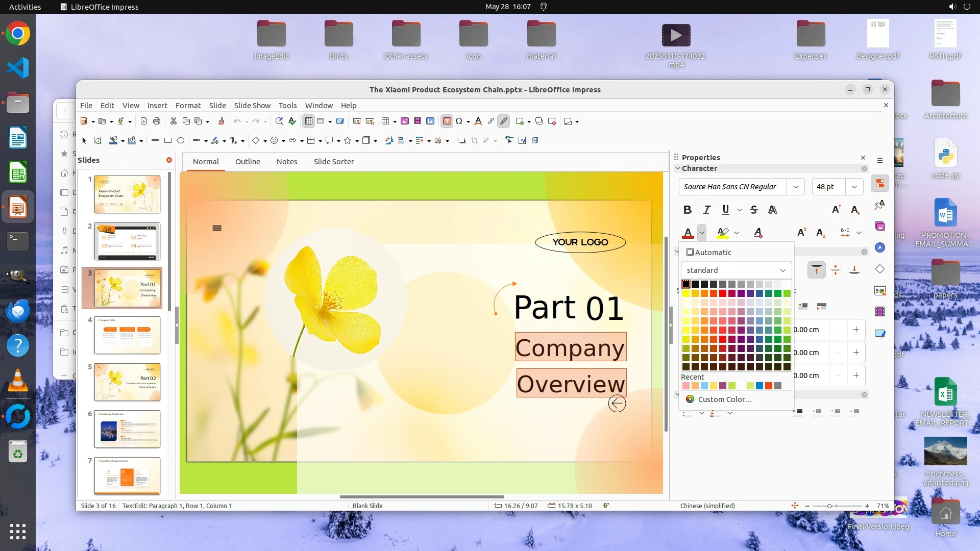Open the standard color palette dropdown
The width and height of the screenshot is (980, 551).
[x=736, y=270]
